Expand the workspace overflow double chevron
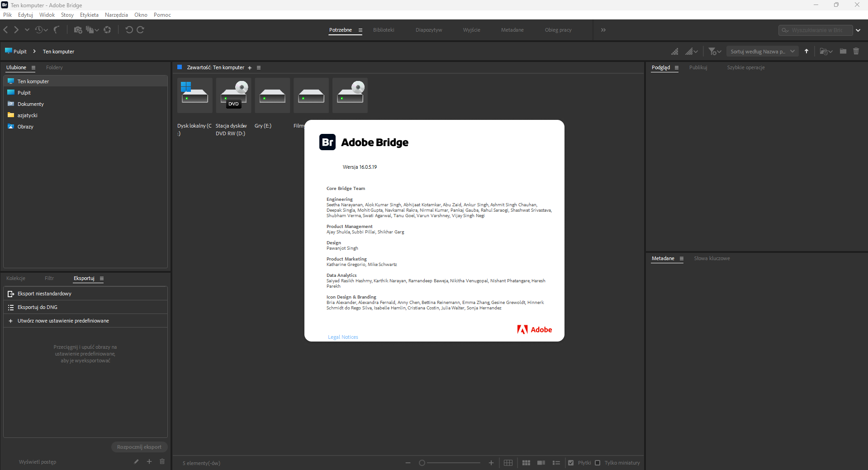 pos(603,30)
